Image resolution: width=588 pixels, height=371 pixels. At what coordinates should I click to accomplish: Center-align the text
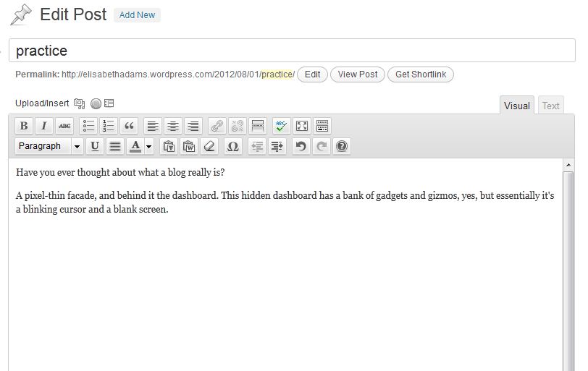(172, 126)
